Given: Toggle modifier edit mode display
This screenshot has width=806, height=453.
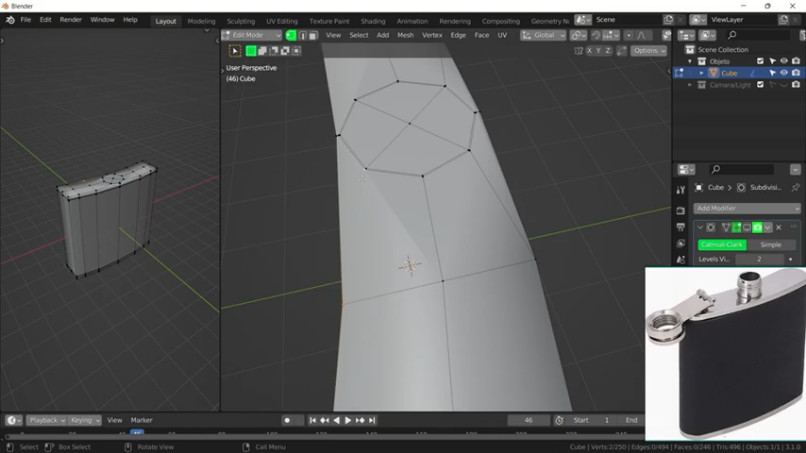Looking at the screenshot, I should pyautogui.click(x=737, y=227).
